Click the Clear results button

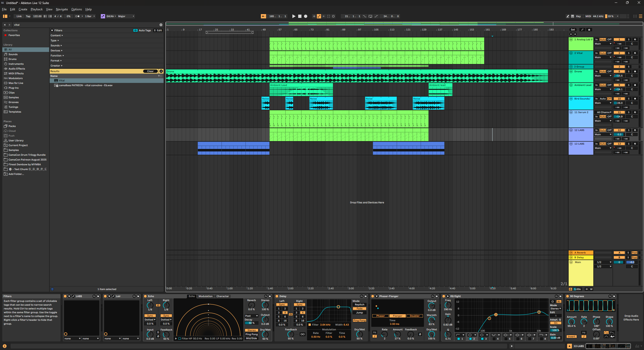(x=150, y=71)
